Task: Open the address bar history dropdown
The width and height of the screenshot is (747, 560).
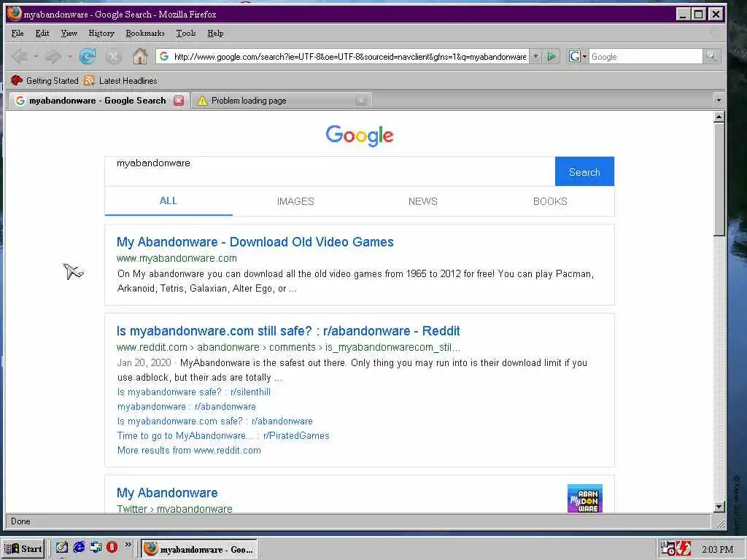Action: [x=535, y=57]
